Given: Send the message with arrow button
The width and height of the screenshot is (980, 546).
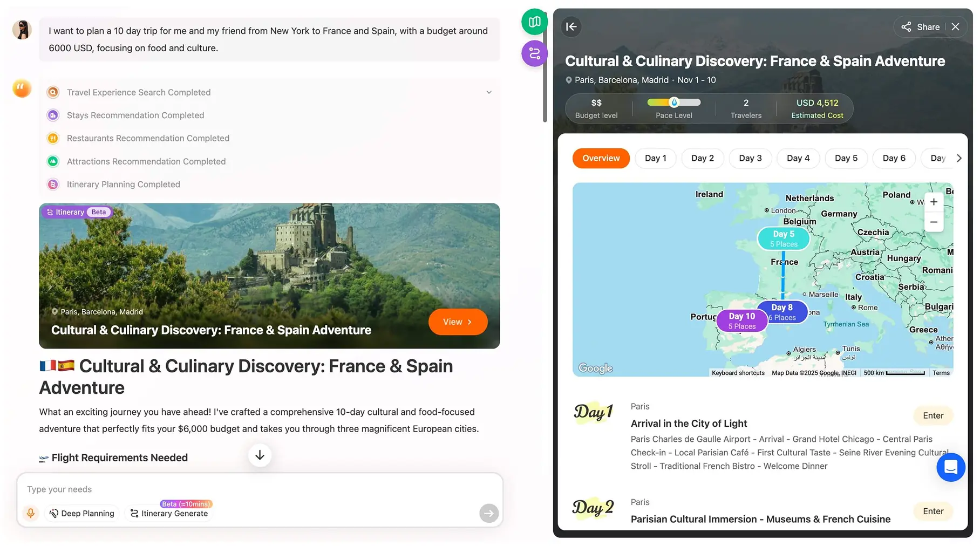Looking at the screenshot, I should coord(488,513).
